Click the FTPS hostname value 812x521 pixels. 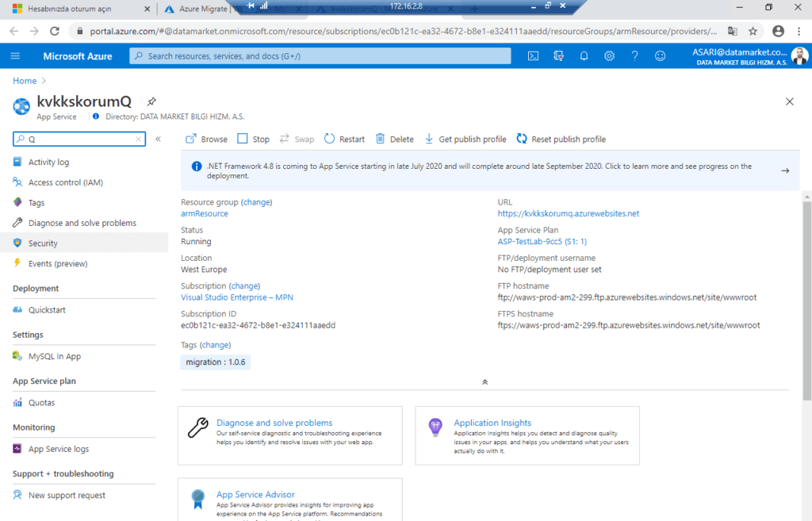point(629,325)
